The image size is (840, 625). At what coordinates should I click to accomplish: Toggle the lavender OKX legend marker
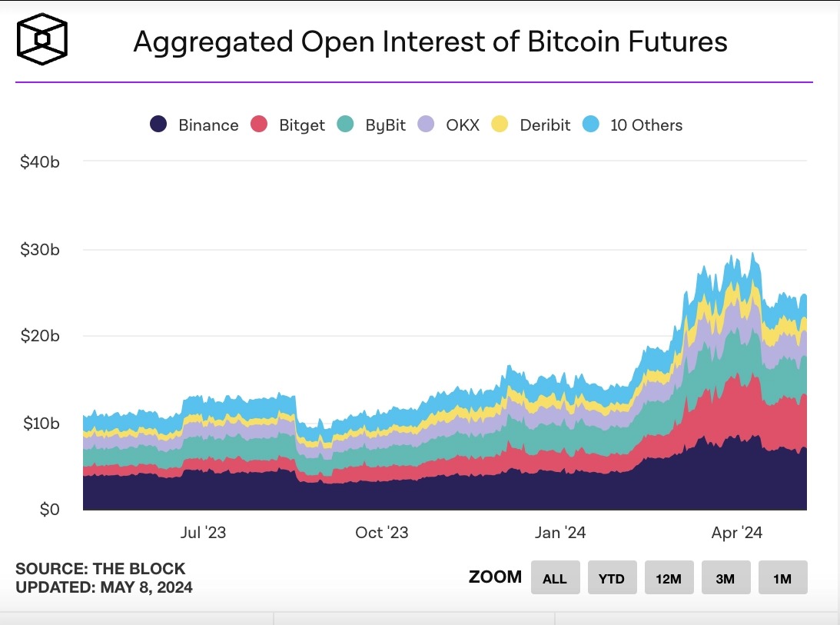click(x=426, y=124)
